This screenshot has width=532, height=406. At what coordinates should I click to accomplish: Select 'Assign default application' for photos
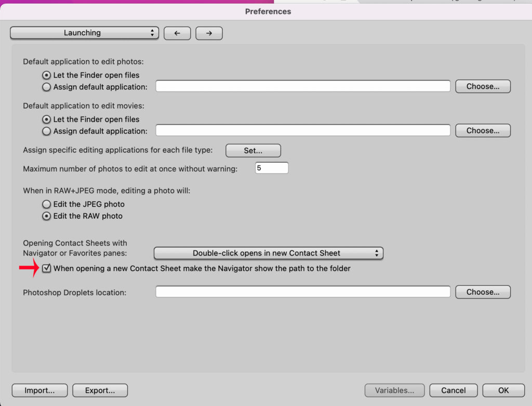click(47, 87)
